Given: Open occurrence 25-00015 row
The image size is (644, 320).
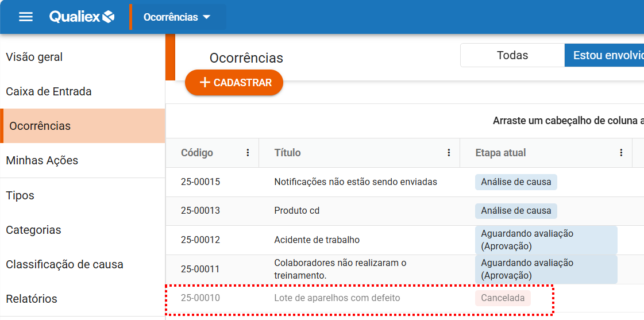Looking at the screenshot, I should tap(200, 182).
